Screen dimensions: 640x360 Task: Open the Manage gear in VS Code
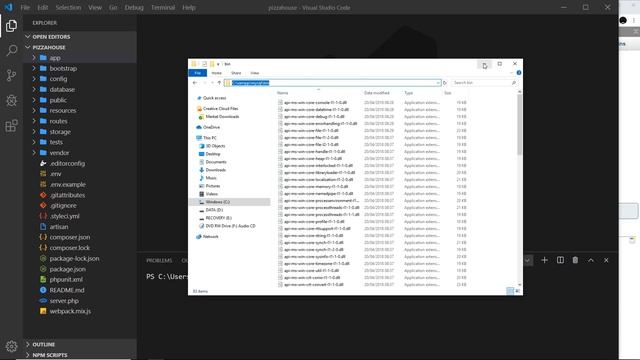tap(11, 346)
